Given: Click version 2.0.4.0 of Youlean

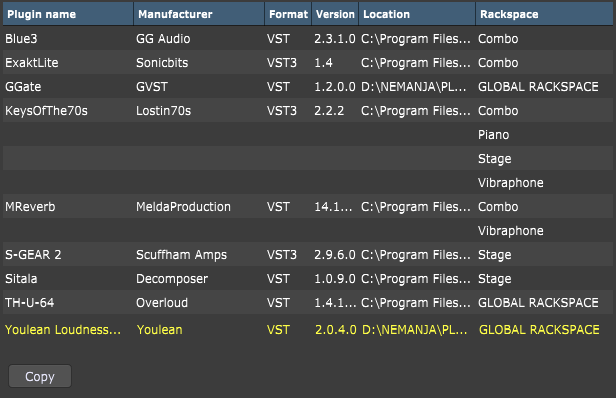Looking at the screenshot, I should tap(336, 330).
